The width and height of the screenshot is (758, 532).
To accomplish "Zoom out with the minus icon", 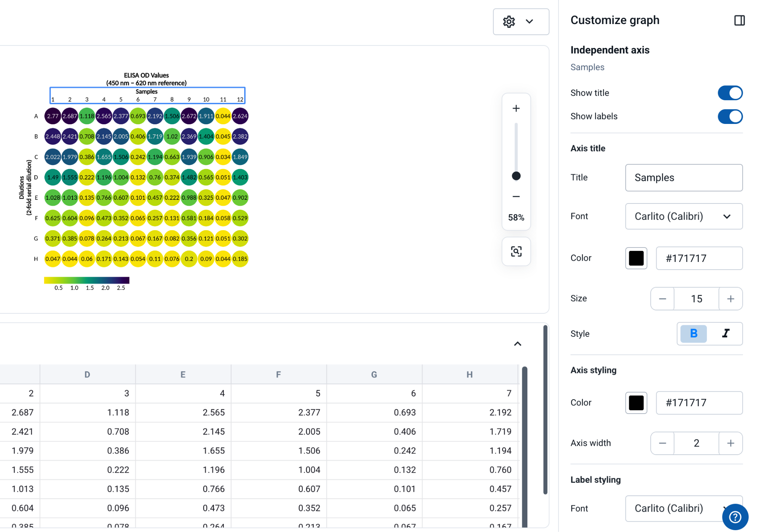I will (x=516, y=196).
